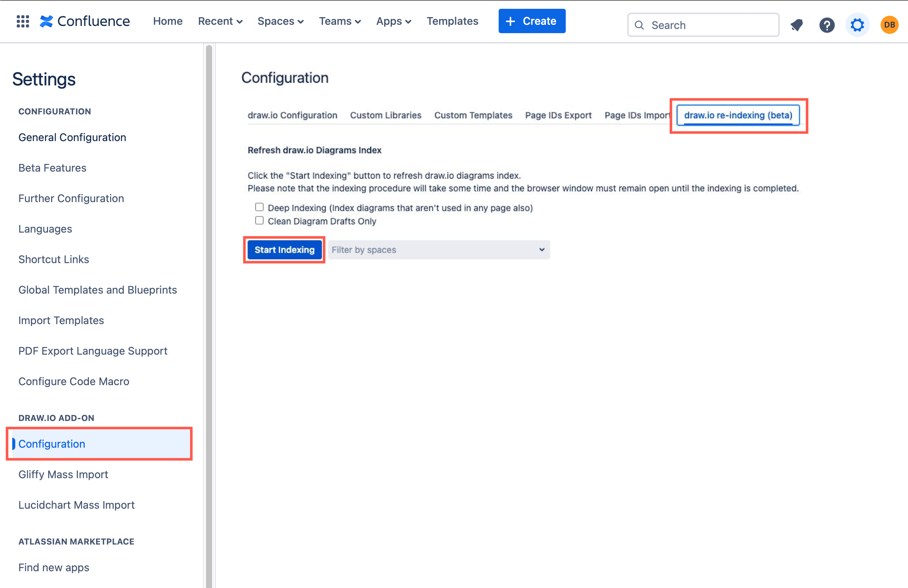Open the Page IDs Export tab

[x=558, y=115]
